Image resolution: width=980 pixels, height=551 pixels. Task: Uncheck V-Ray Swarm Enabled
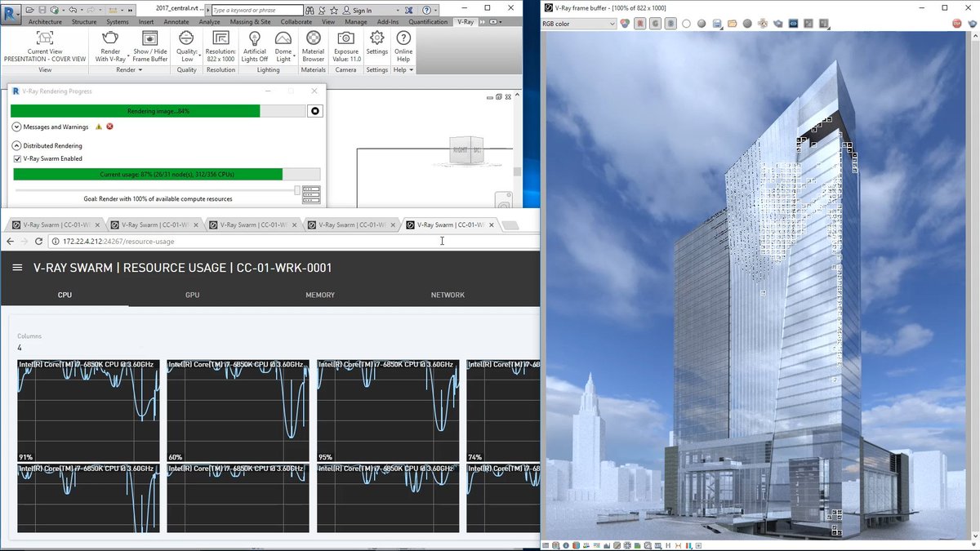(18, 158)
